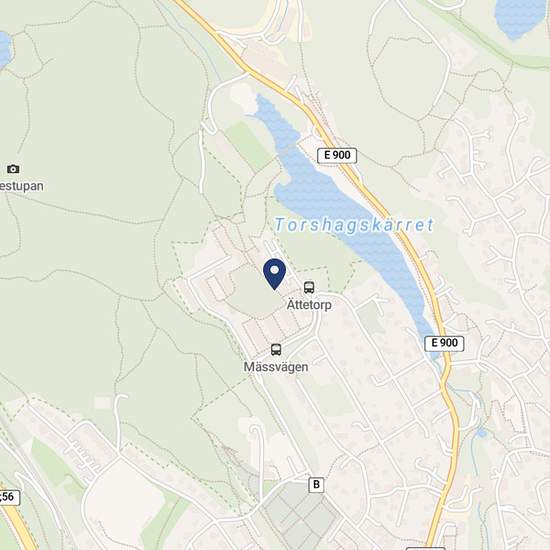
Task: Click the lower E 900 road shield
Action: point(444,343)
